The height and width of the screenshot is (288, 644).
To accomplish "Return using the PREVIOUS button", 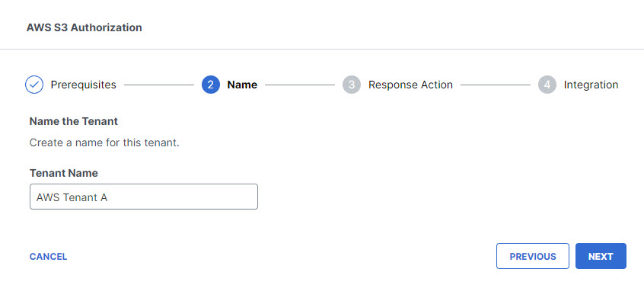I will (533, 256).
